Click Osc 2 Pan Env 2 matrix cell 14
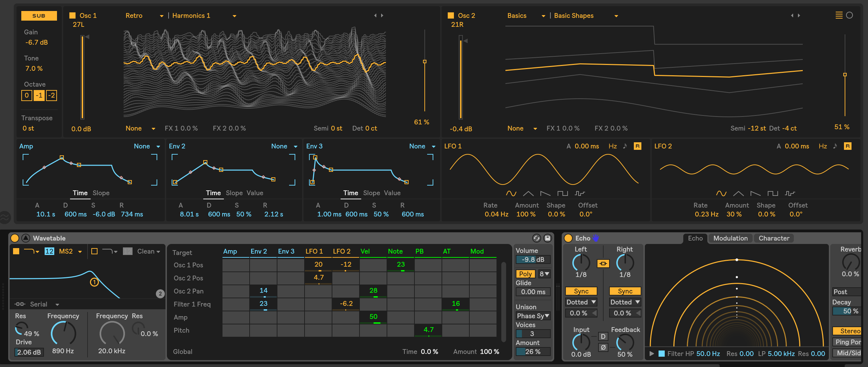This screenshot has height=367, width=868. [x=263, y=291]
